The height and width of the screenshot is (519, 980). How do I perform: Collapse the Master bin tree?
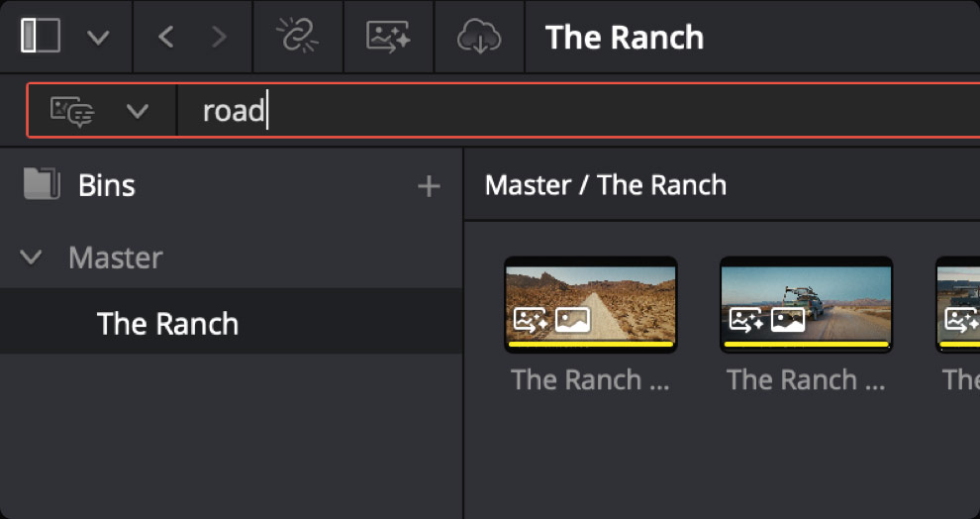click(32, 257)
